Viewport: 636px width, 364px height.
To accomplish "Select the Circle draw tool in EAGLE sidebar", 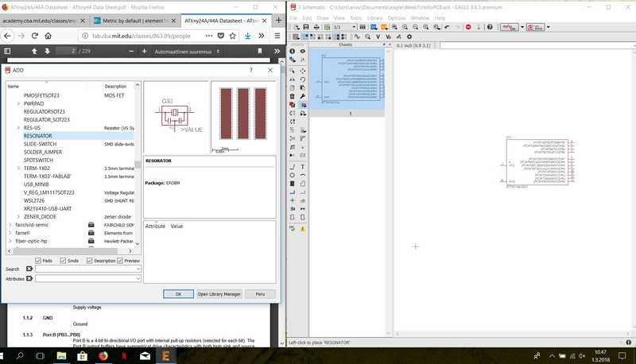I will (x=292, y=175).
